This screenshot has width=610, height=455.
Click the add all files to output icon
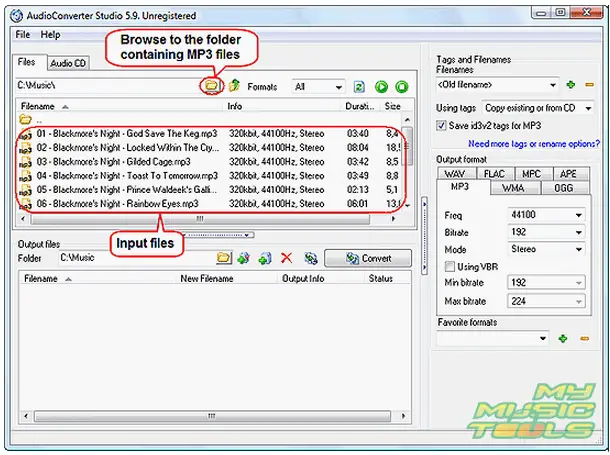(x=265, y=258)
